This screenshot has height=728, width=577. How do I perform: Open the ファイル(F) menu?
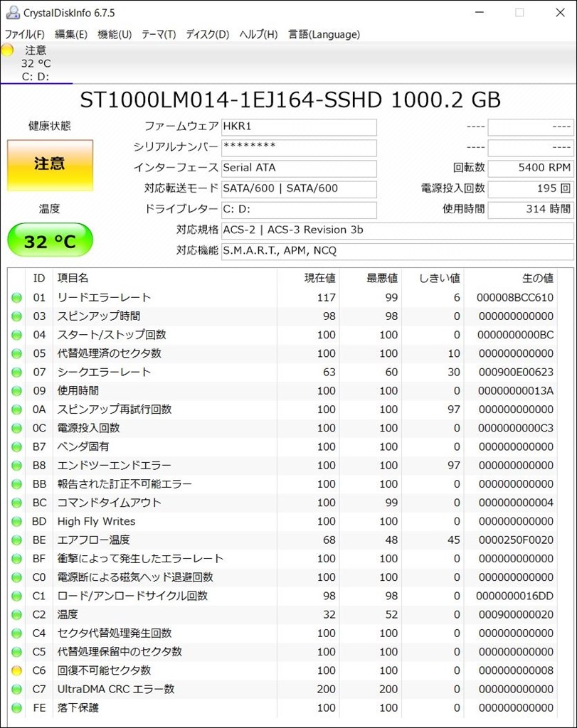[25, 34]
